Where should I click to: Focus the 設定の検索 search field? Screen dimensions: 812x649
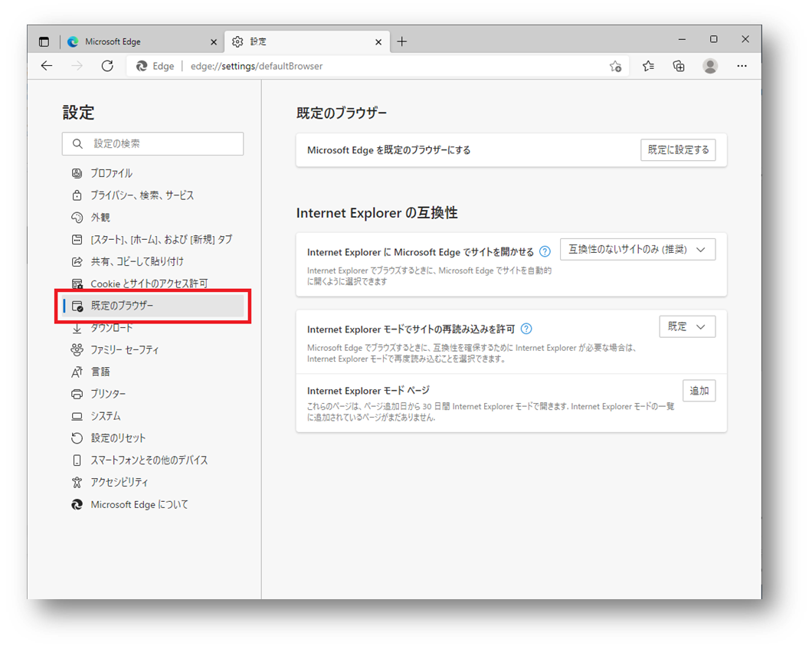[152, 143]
